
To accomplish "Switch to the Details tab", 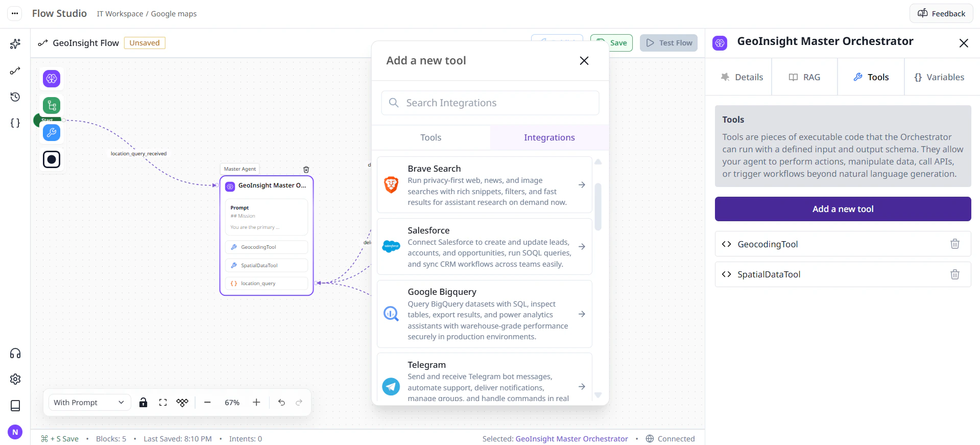I will 742,77.
